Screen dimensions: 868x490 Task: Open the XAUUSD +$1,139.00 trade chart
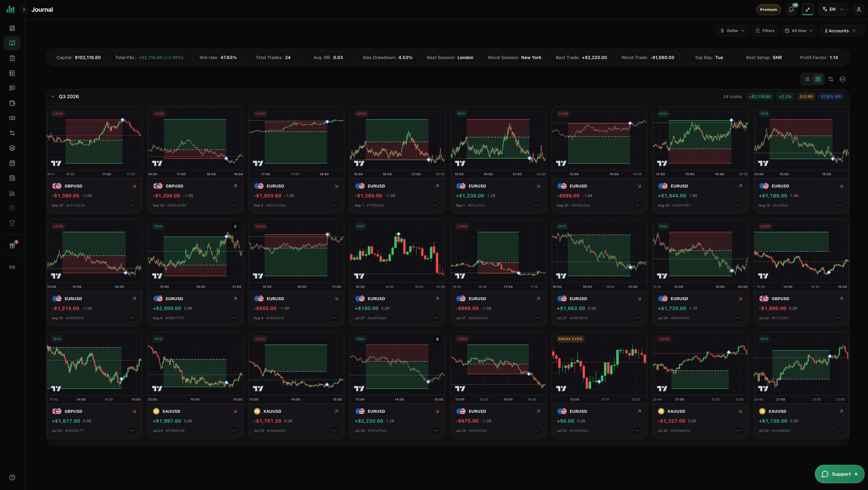click(x=801, y=367)
